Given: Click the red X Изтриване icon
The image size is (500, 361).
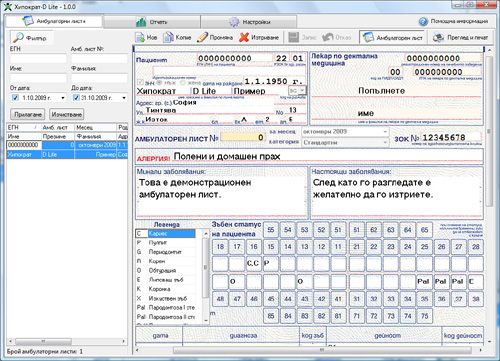Looking at the screenshot, I should (244, 37).
